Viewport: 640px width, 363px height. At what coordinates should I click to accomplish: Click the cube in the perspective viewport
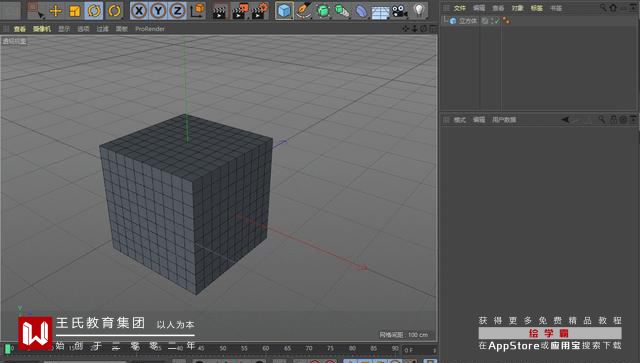click(x=187, y=203)
